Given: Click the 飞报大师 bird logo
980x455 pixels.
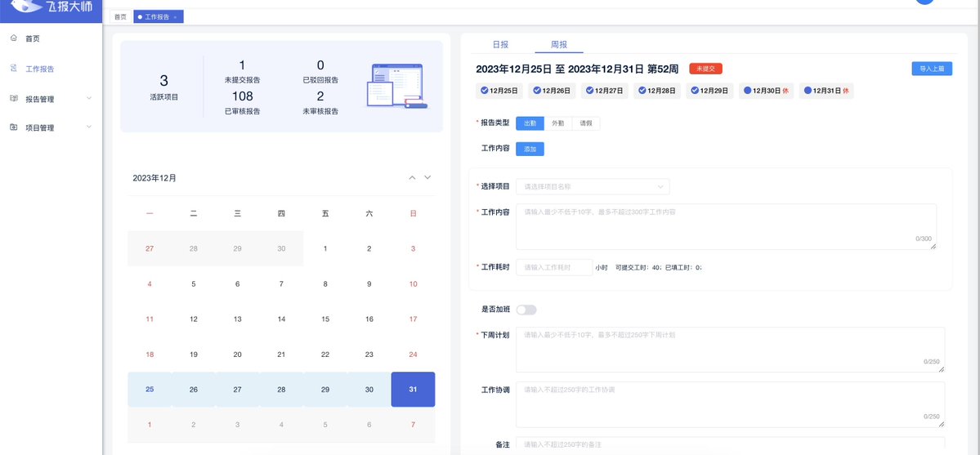Looking at the screenshot, I should 26,7.
